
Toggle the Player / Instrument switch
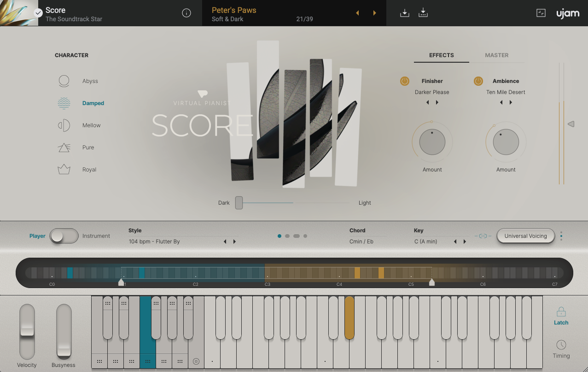coord(64,236)
